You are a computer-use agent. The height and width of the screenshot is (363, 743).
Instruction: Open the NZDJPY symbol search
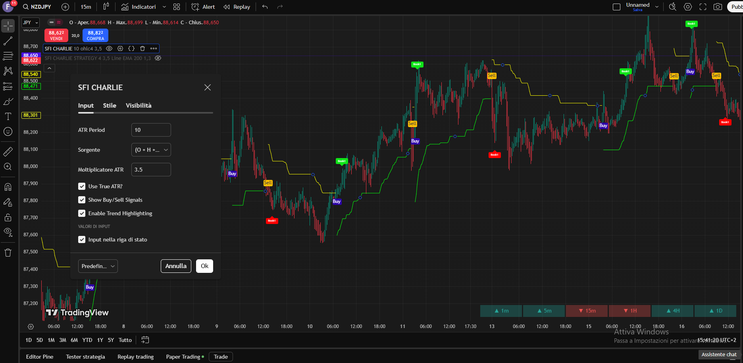(37, 7)
